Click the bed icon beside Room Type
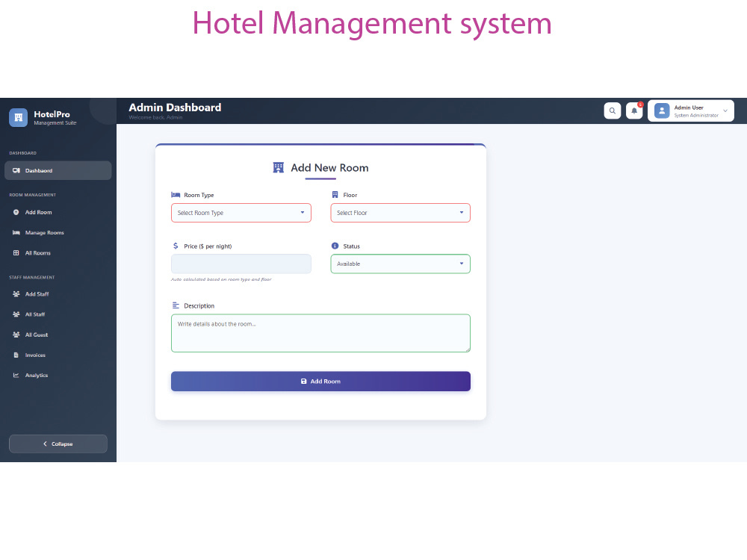Screen dimensions: 747x560 [x=176, y=195]
